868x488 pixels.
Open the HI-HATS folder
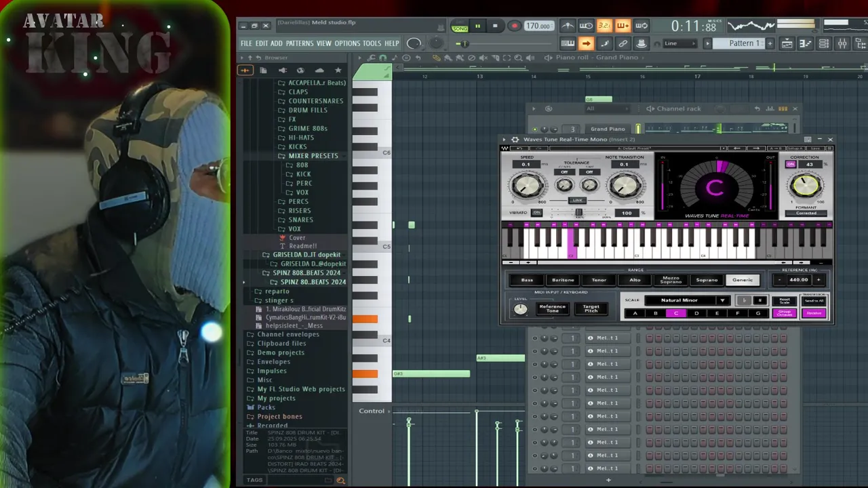point(301,138)
